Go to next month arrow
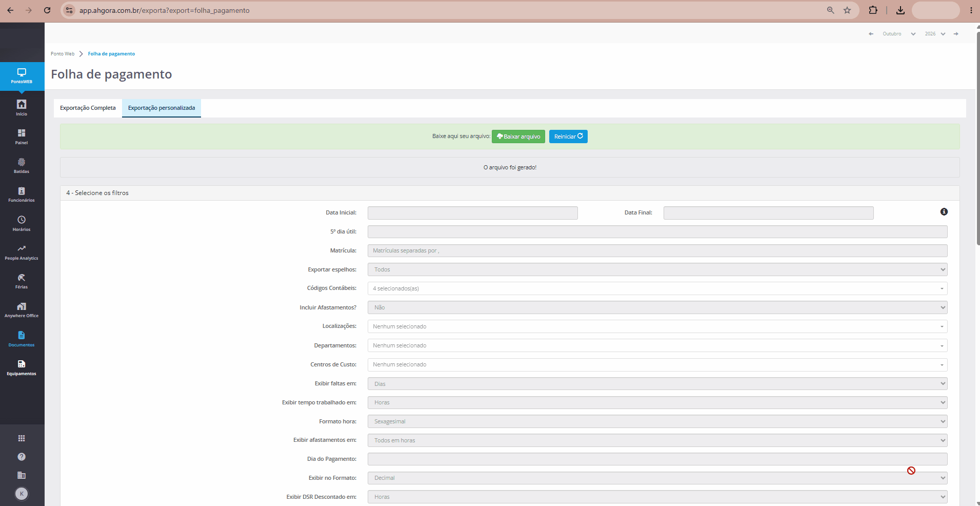Viewport: 980px width, 506px height. [x=956, y=34]
